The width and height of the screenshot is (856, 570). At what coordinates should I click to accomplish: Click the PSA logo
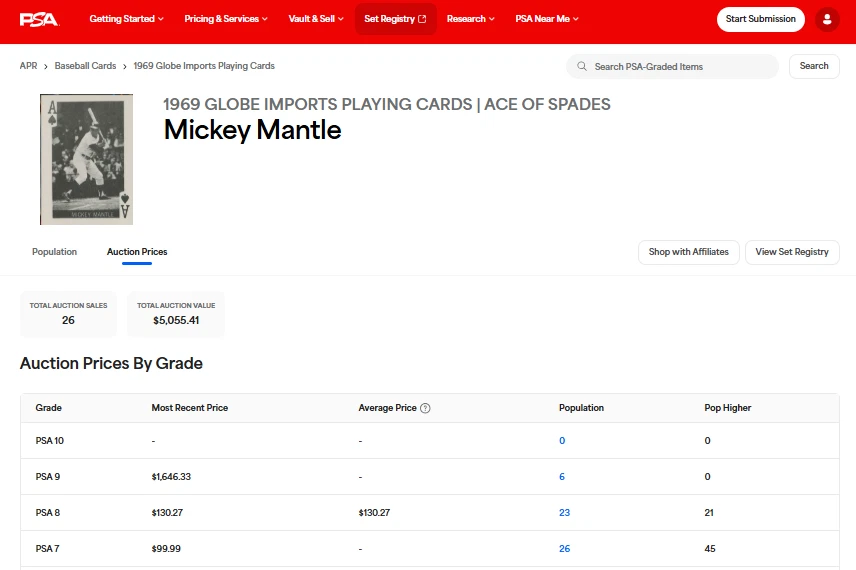(x=39, y=19)
